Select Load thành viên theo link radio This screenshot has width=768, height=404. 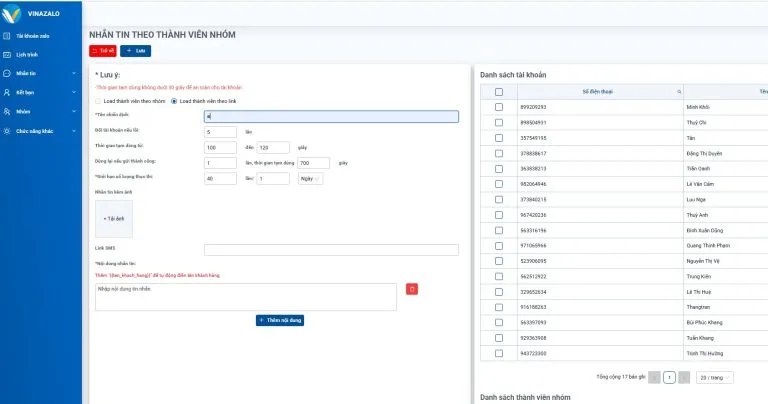174,101
